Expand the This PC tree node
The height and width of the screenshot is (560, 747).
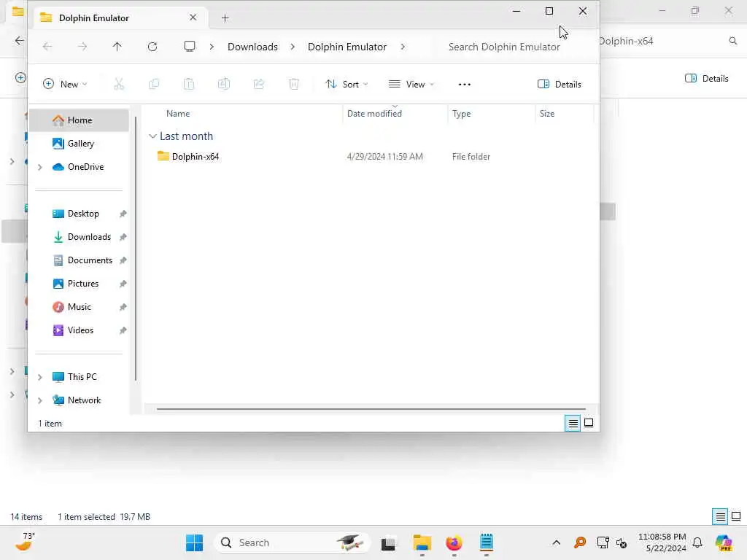point(40,377)
